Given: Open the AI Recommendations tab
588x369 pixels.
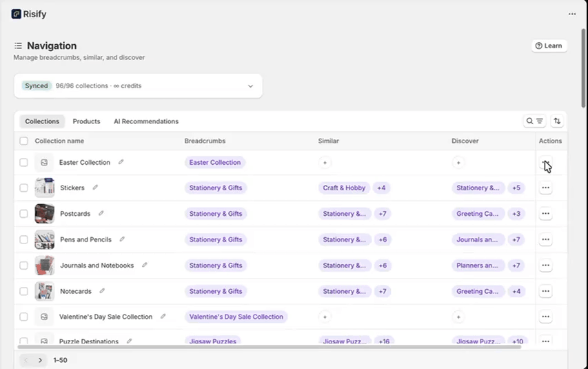Looking at the screenshot, I should 145,121.
